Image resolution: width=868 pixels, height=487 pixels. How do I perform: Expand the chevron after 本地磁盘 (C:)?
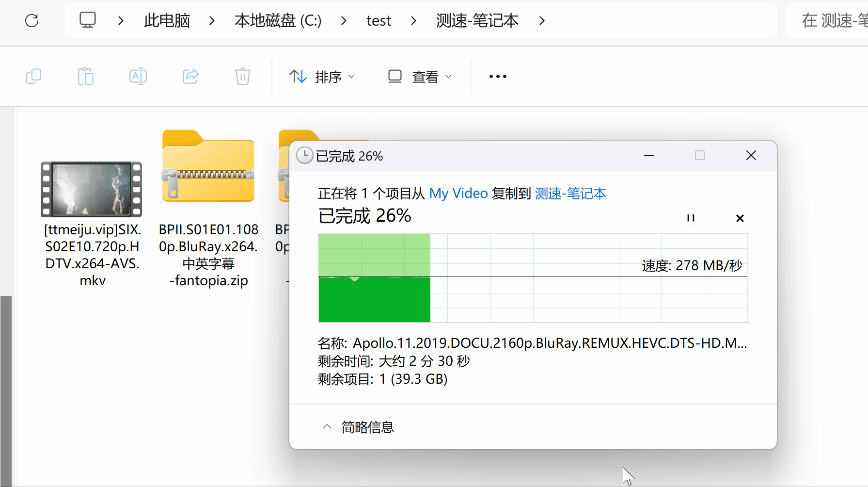point(344,20)
